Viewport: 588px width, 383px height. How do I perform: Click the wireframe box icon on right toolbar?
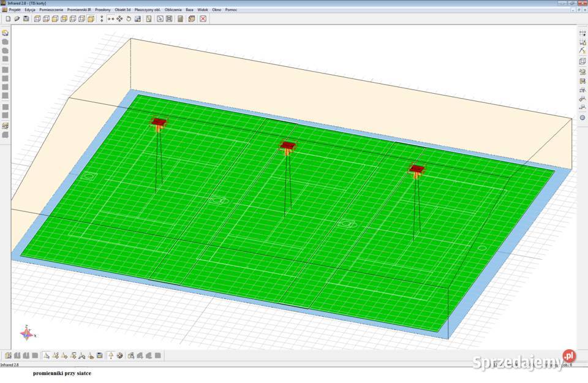click(582, 61)
